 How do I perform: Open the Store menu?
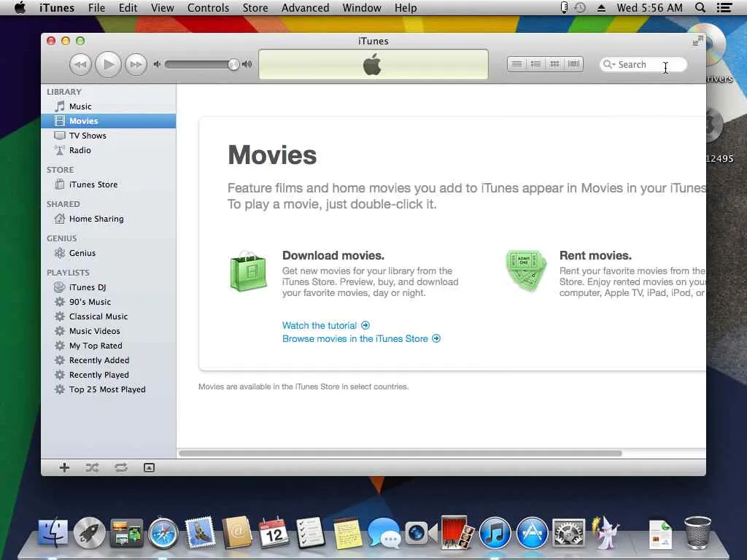tap(255, 7)
